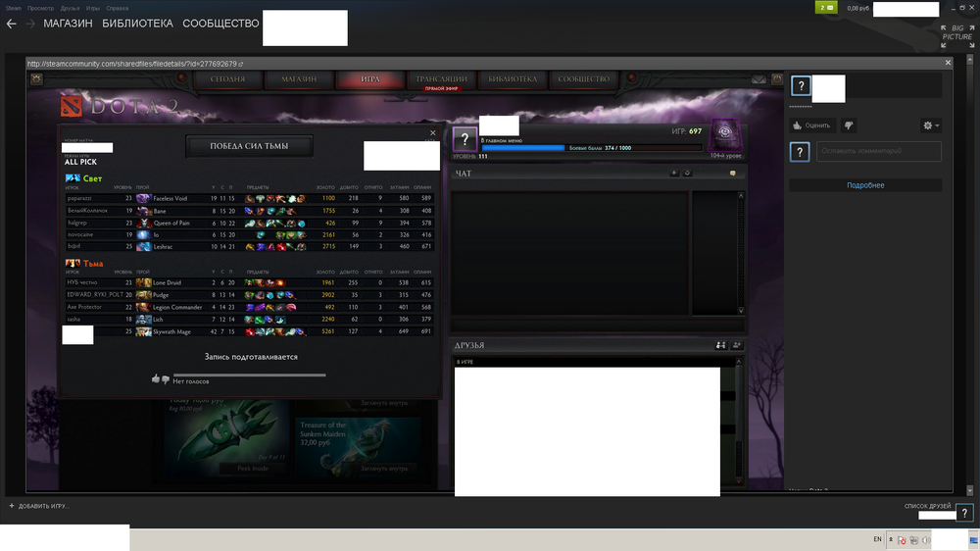
Task: Toggle the Оценить thumbs-up rating
Action: (x=812, y=125)
